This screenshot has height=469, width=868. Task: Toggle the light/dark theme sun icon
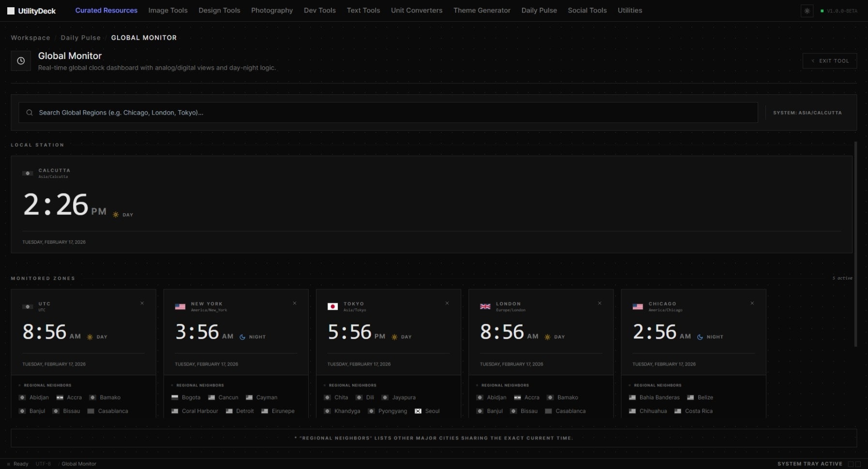(x=807, y=11)
